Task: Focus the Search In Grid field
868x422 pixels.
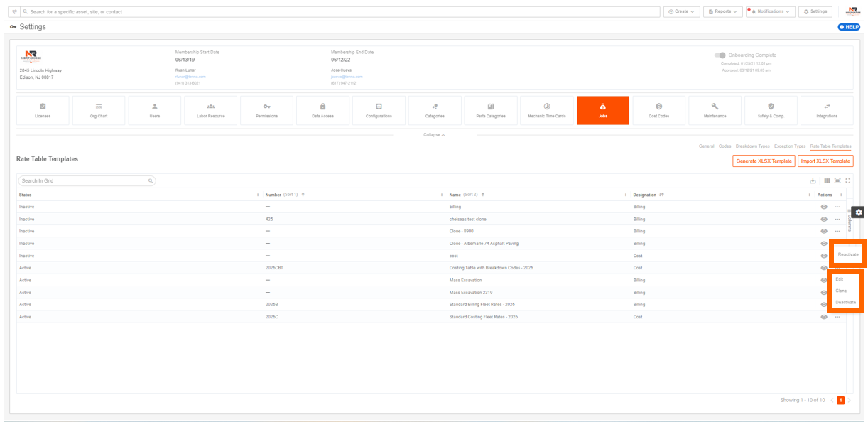Action: point(87,181)
